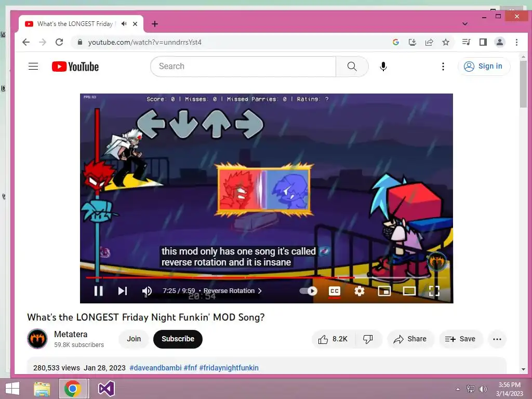Mute tab via audio speaker indicator
This screenshot has width=532, height=399.
tap(124, 24)
